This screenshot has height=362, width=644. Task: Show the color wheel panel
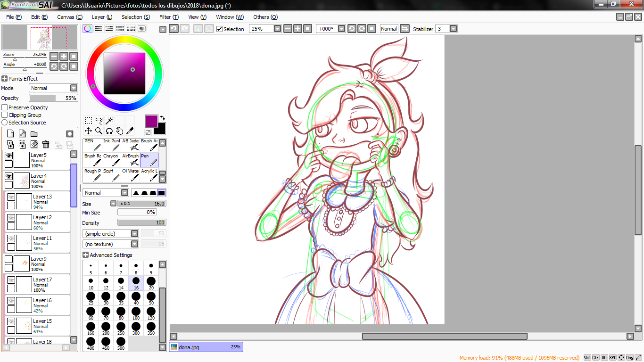point(87,29)
